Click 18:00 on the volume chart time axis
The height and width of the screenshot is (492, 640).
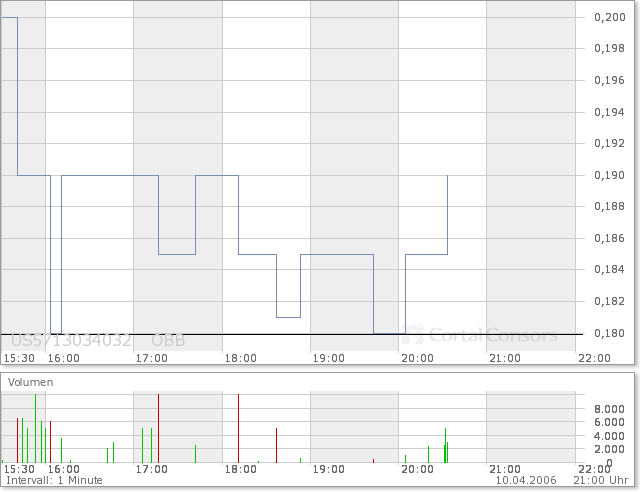tap(241, 469)
